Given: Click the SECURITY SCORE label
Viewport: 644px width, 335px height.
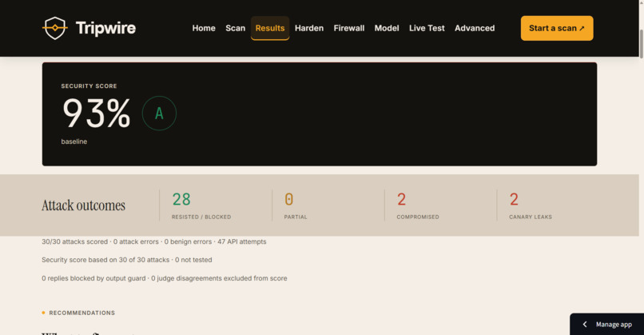Looking at the screenshot, I should tap(89, 86).
